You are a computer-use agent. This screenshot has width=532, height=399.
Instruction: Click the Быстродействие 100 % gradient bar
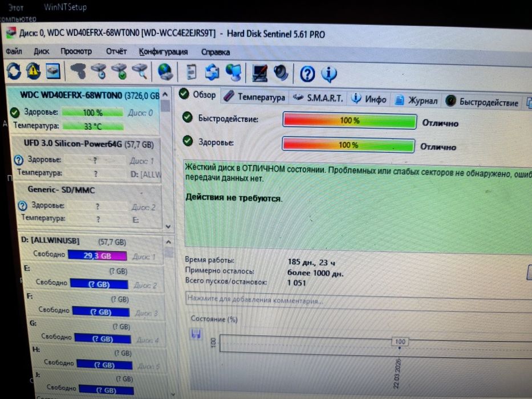pos(350,120)
